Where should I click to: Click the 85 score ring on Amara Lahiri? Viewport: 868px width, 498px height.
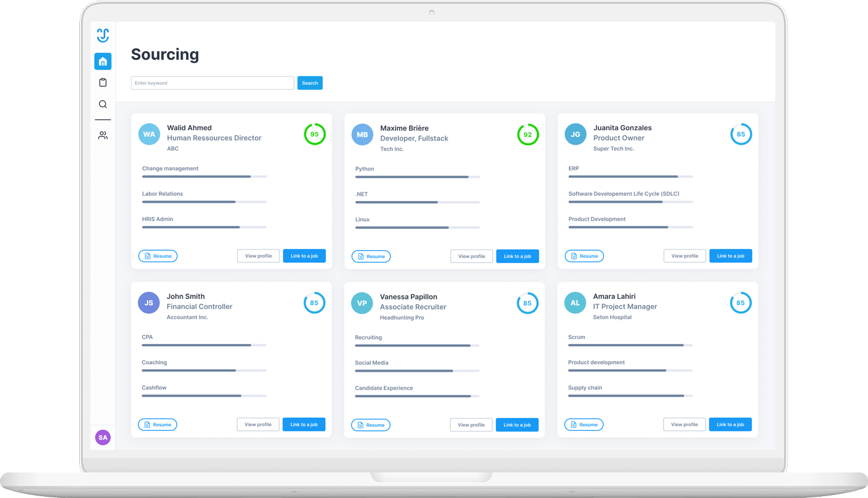coord(741,303)
